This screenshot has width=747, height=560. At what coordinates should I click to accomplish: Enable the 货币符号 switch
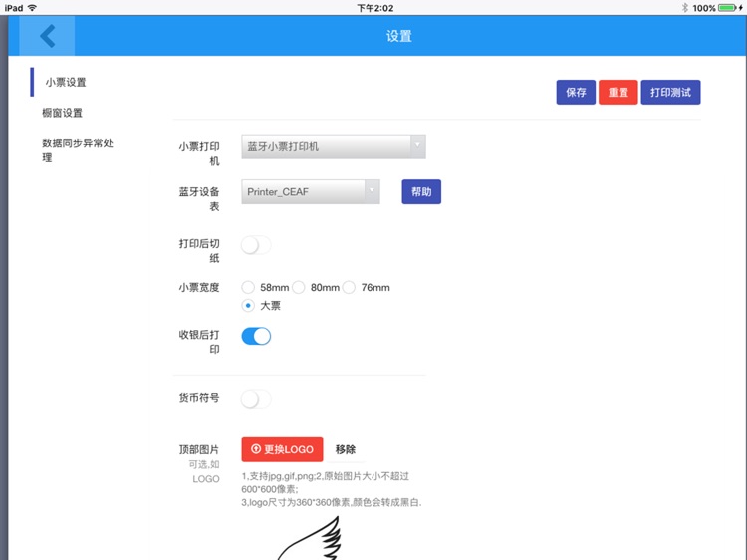point(256,399)
